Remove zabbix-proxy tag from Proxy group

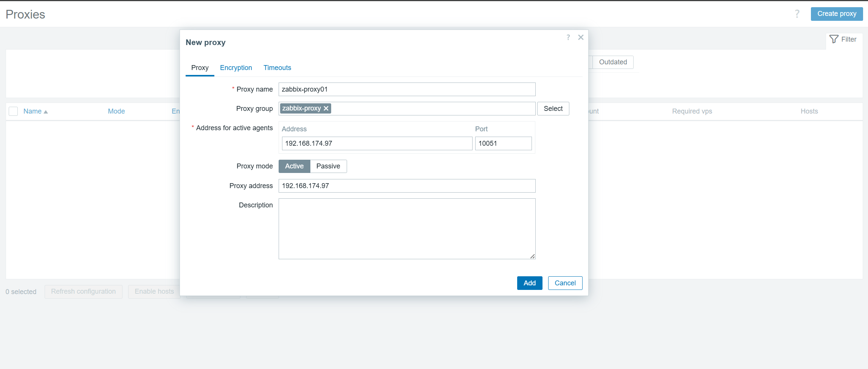click(326, 108)
